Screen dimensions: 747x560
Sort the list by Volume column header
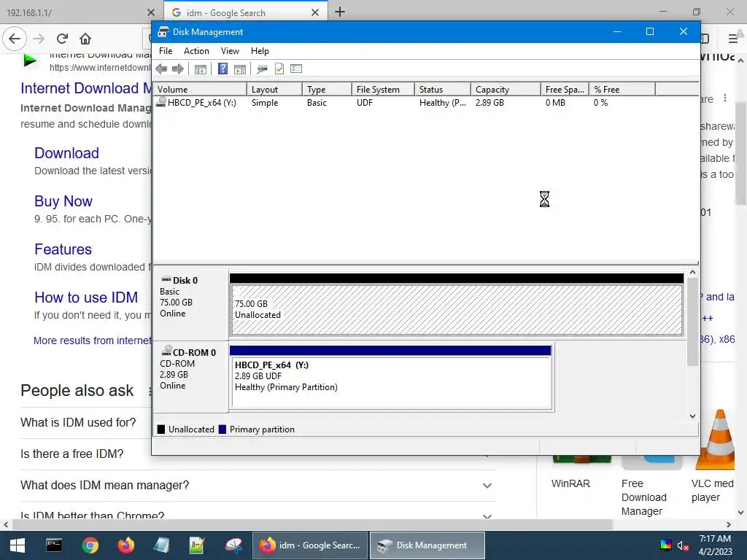coord(200,90)
